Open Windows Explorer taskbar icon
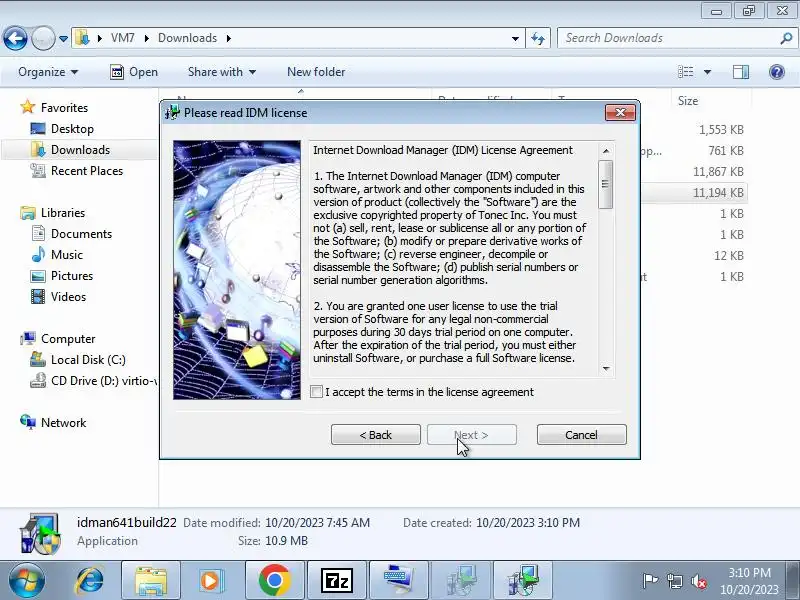 (x=151, y=580)
